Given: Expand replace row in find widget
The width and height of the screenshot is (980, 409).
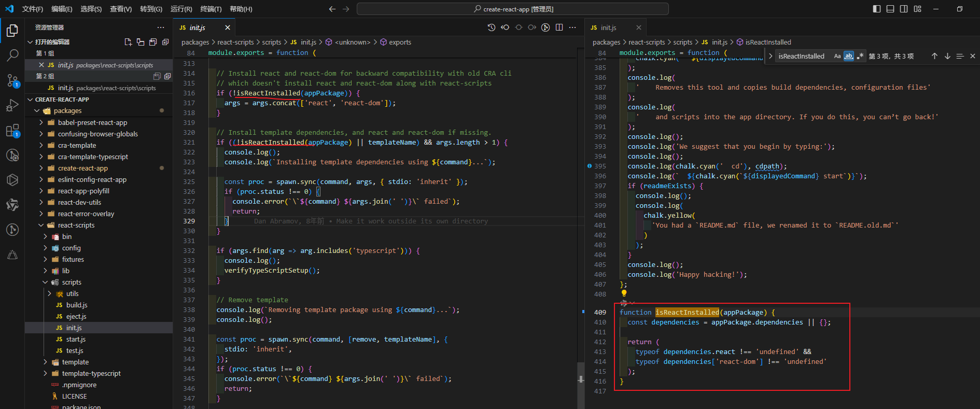Looking at the screenshot, I should 771,56.
